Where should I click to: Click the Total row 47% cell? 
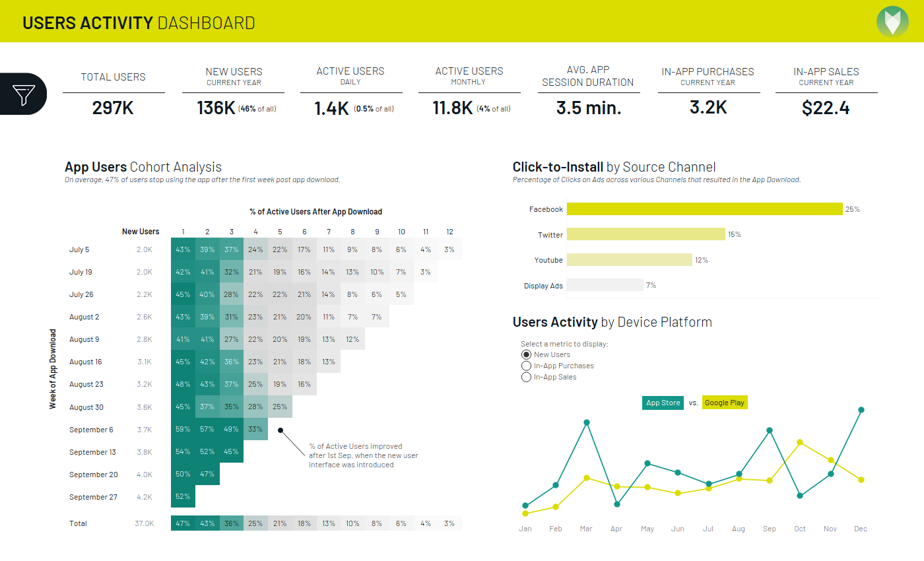tap(183, 523)
